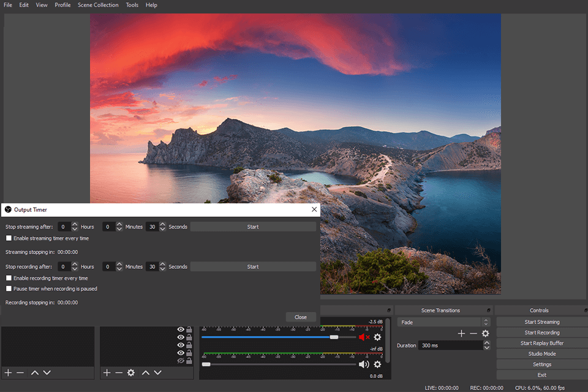Move the selected source up with the arrow icon
Screen dimensions: 588x392
pyautogui.click(x=145, y=372)
